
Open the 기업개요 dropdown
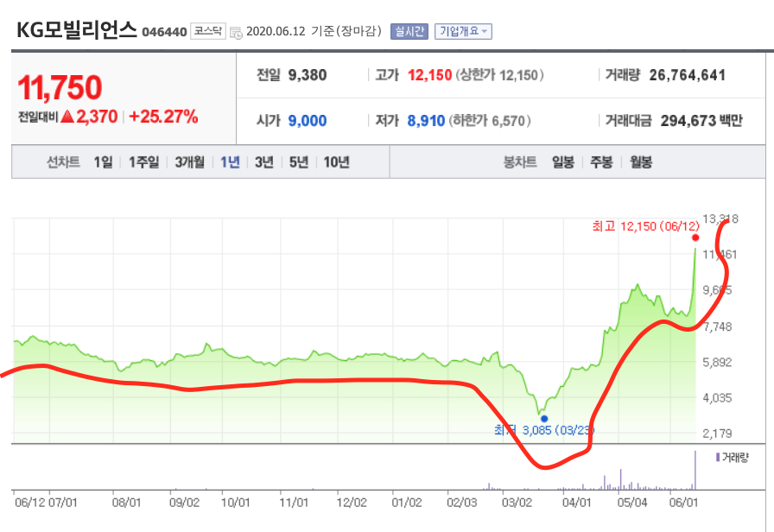463,32
